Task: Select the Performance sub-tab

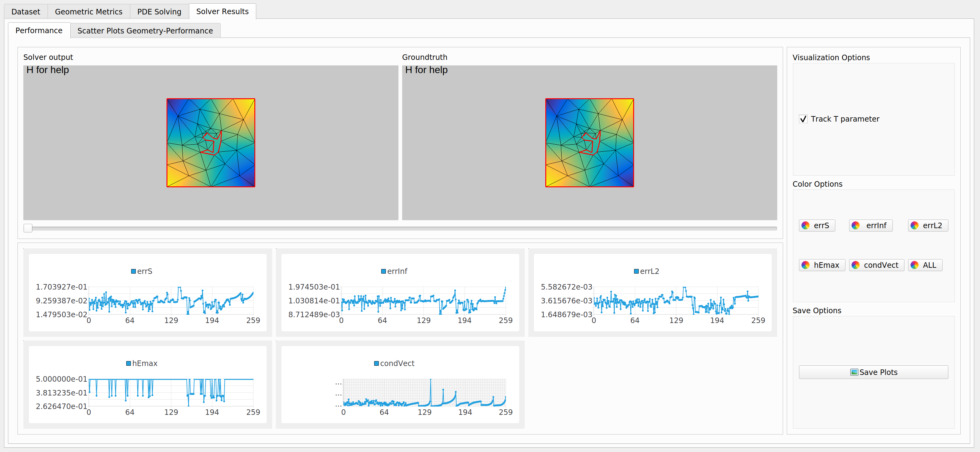Action: pyautogui.click(x=39, y=30)
